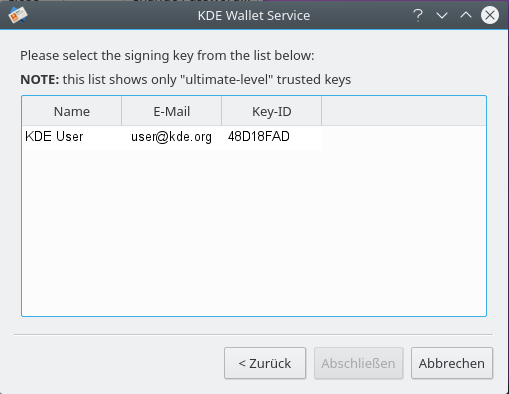Open the context help question mark icon

(418, 15)
